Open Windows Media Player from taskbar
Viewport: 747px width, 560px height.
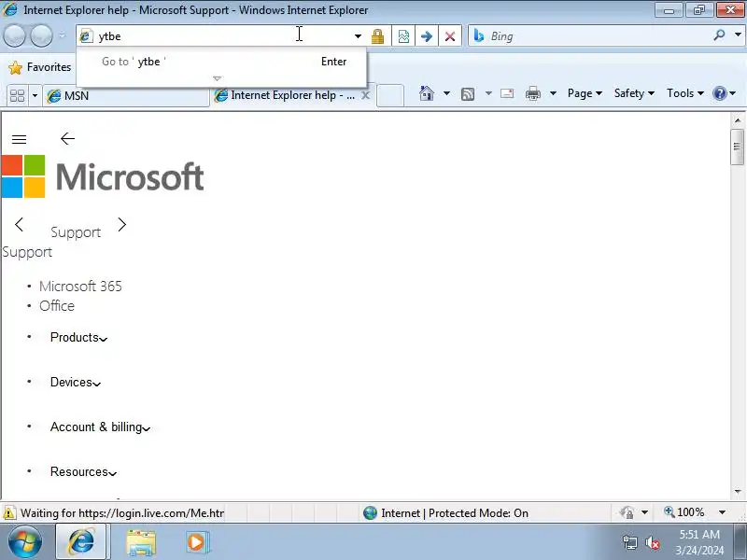point(196,542)
